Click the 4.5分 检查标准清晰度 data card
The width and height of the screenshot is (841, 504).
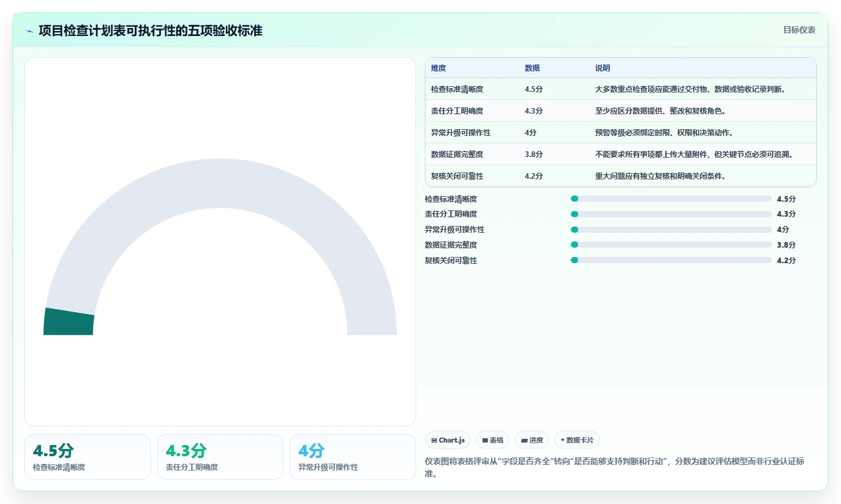[88, 457]
